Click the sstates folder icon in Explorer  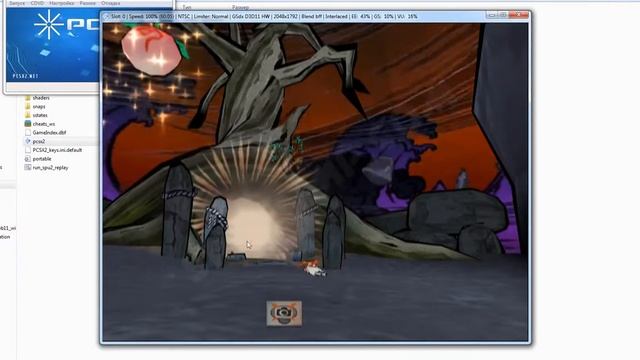[x=28, y=115]
